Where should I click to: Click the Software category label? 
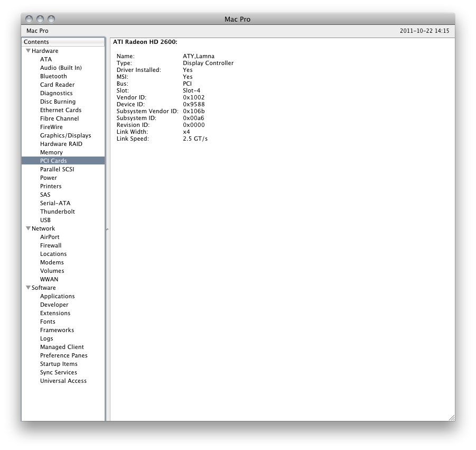[x=44, y=288]
